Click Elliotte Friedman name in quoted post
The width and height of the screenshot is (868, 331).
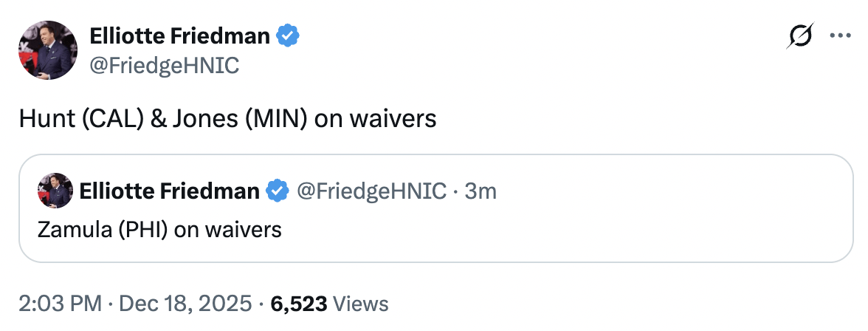169,191
